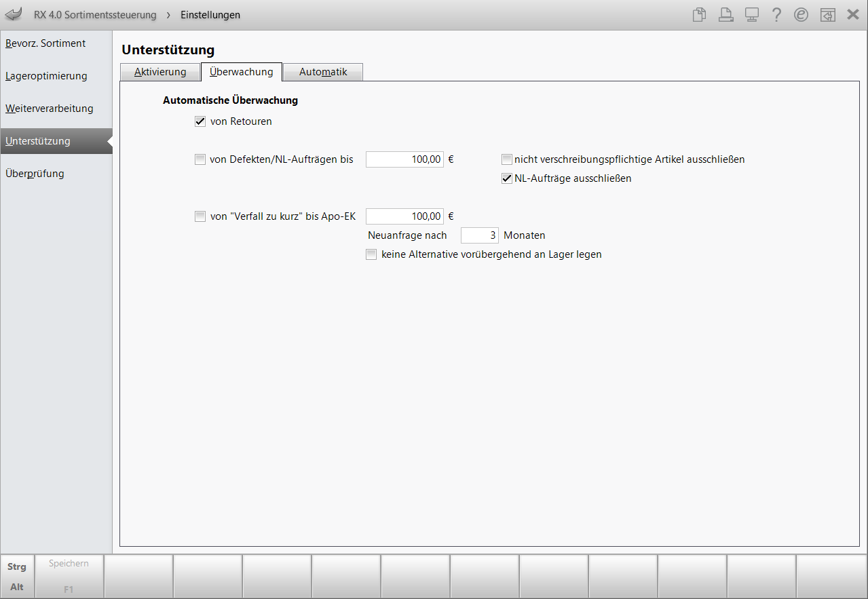Click the Monaten label

525,235
